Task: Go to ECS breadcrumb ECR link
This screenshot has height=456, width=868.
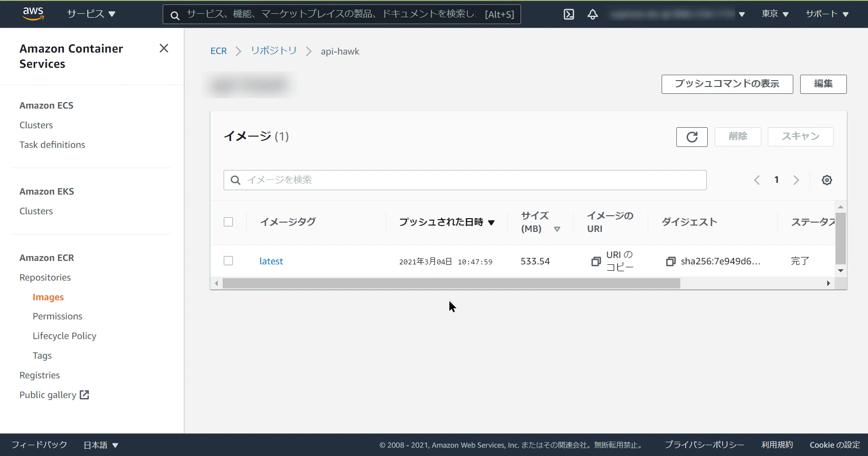Action: coord(219,51)
